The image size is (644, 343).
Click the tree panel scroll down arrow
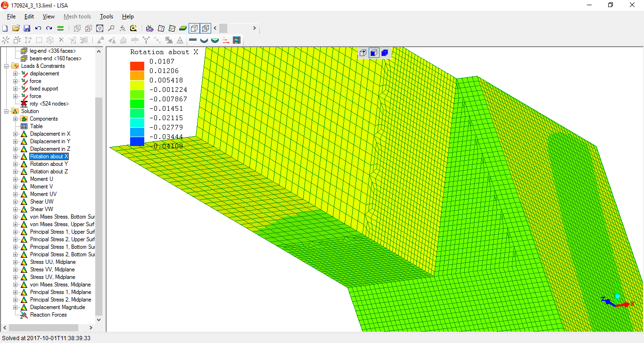pyautogui.click(x=99, y=319)
